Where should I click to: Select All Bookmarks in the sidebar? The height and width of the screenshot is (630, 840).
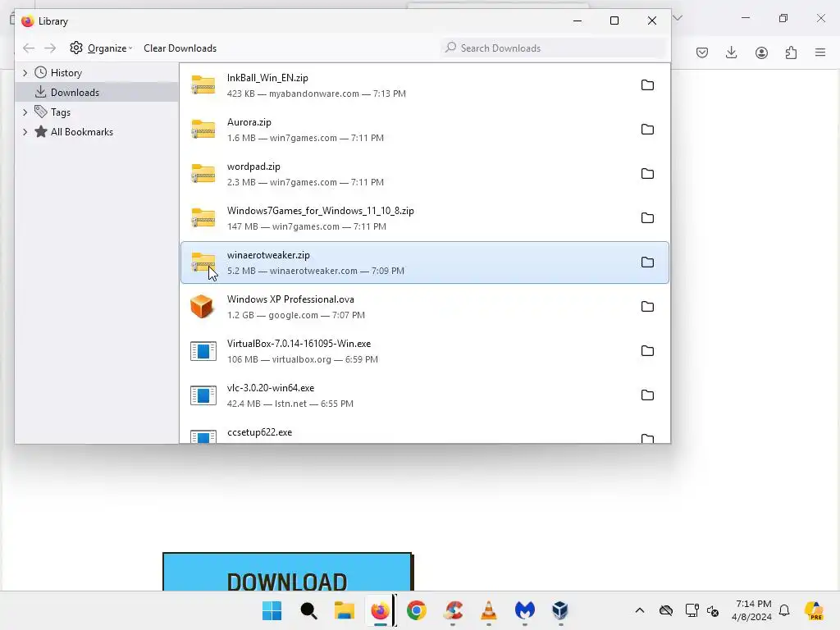click(x=81, y=132)
